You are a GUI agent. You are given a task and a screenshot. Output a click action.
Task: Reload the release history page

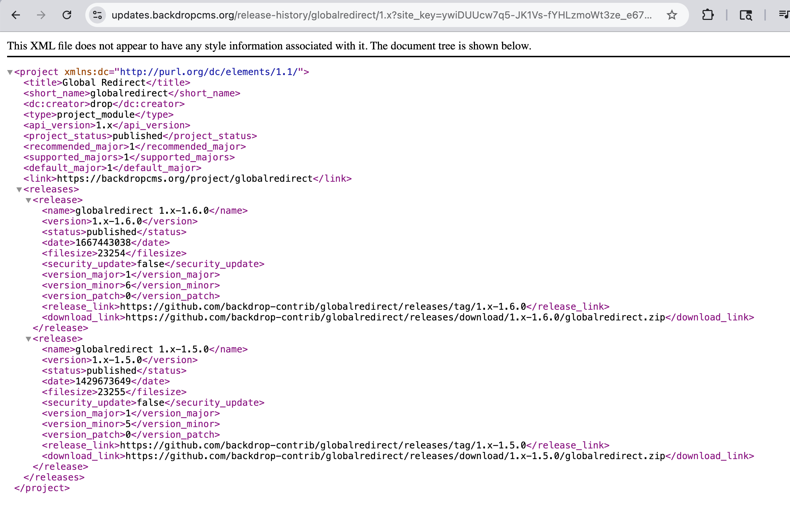[67, 15]
